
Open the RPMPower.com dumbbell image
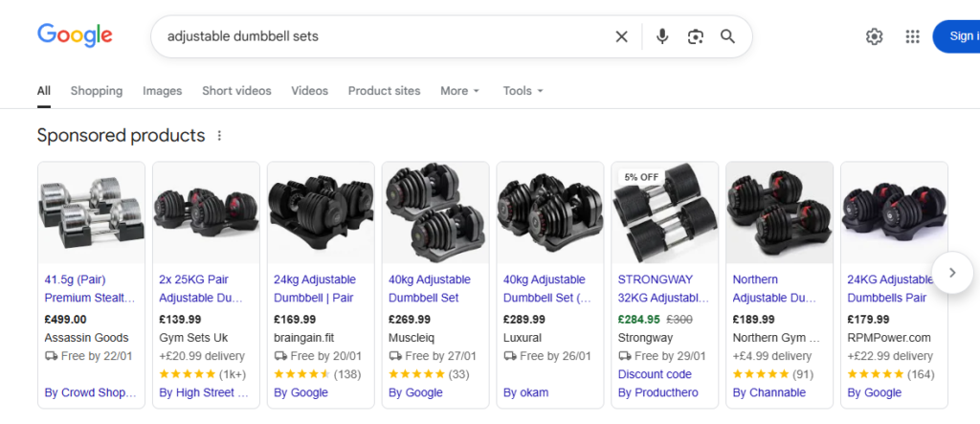tap(895, 212)
